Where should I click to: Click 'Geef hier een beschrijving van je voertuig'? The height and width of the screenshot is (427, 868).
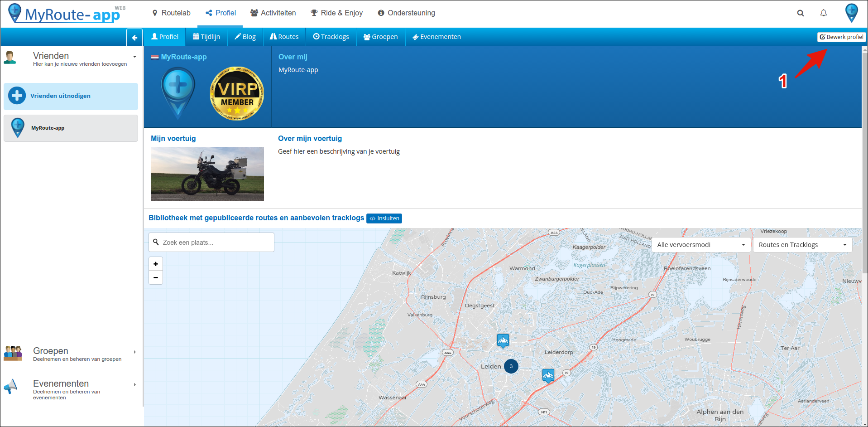pyautogui.click(x=339, y=151)
